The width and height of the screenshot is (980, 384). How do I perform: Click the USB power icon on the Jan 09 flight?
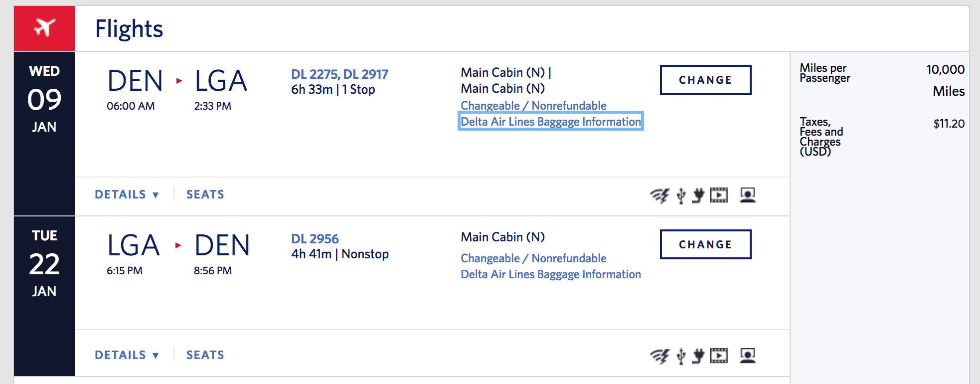681,195
